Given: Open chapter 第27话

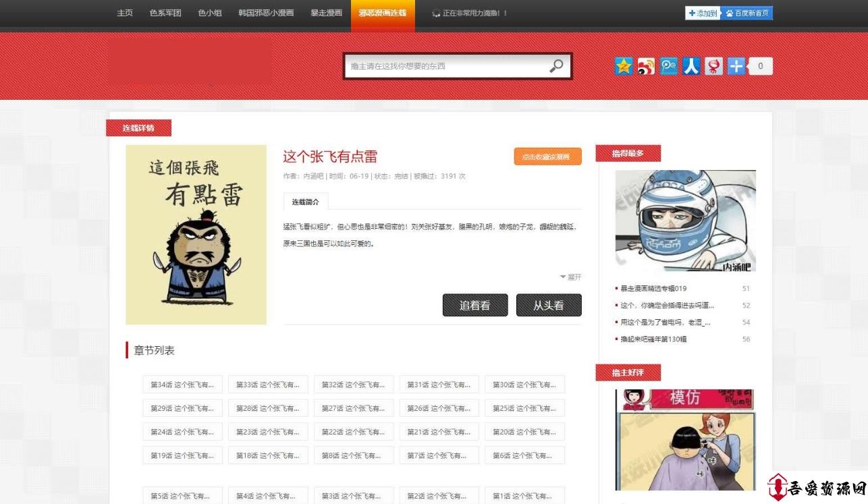Looking at the screenshot, I should pos(354,408).
